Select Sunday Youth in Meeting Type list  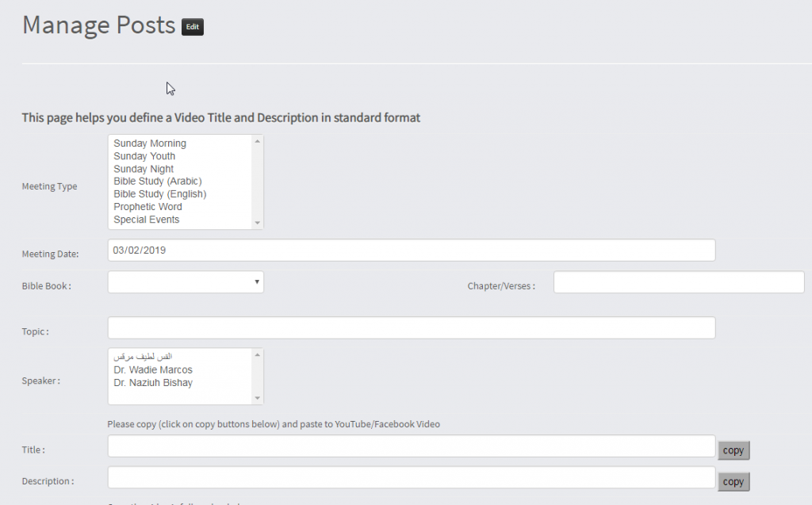pos(144,156)
